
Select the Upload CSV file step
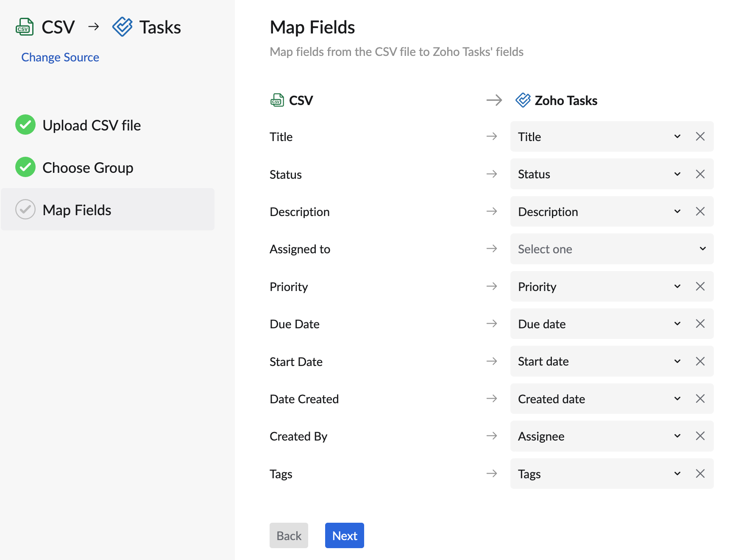point(92,125)
